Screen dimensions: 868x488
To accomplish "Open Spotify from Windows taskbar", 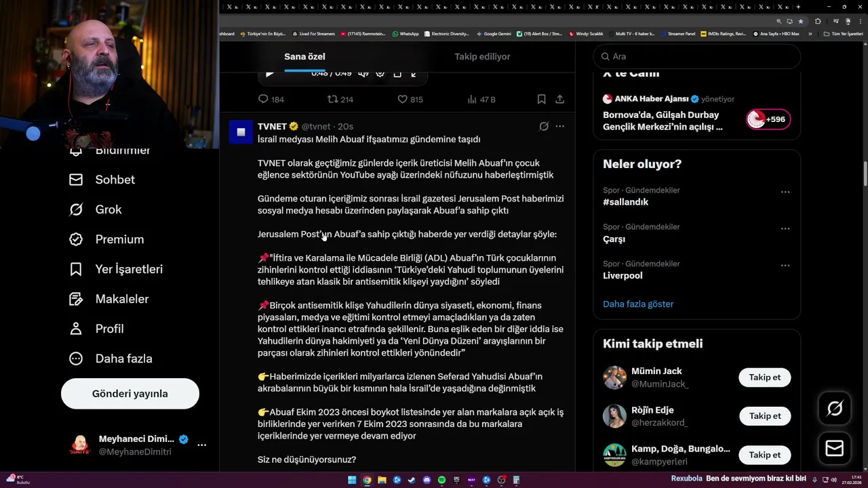I will click(441, 480).
